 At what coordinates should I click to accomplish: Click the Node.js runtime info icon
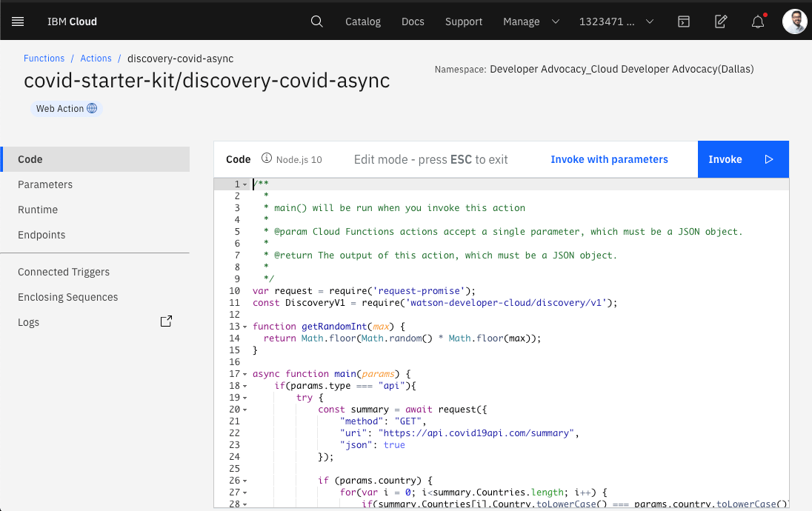tap(266, 158)
